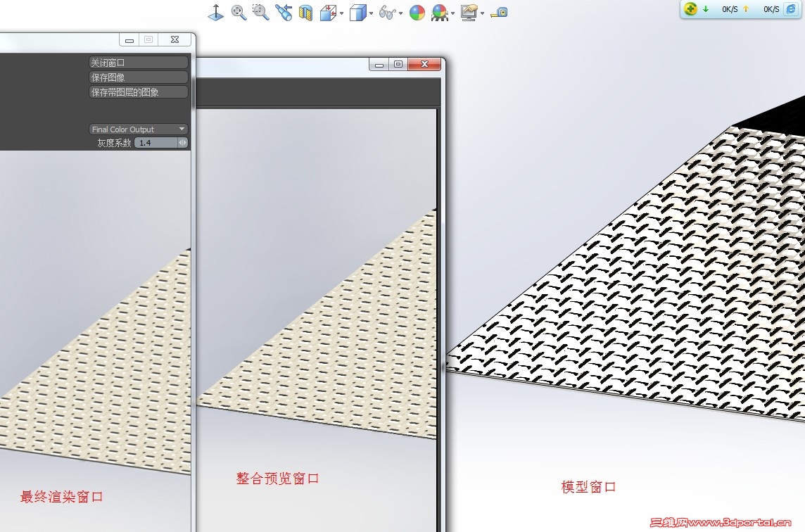Click the Previous View icon
Viewport: 805px width, 532px height.
[x=284, y=13]
